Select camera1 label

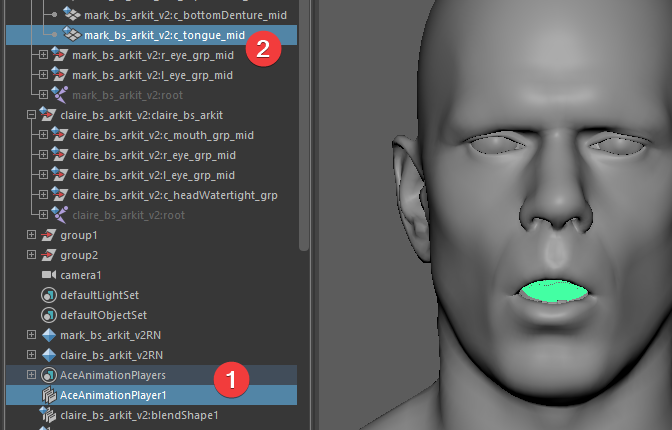pyautogui.click(x=81, y=275)
